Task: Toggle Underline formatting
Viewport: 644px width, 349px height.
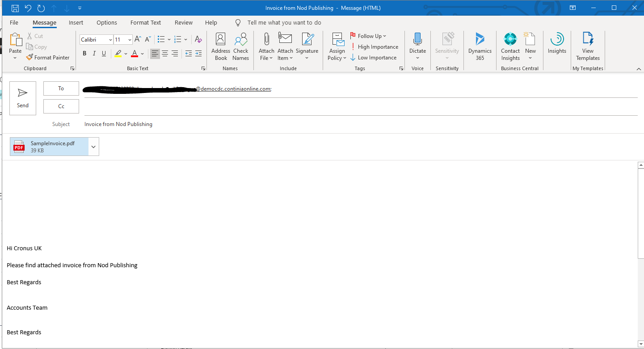Action: point(104,54)
